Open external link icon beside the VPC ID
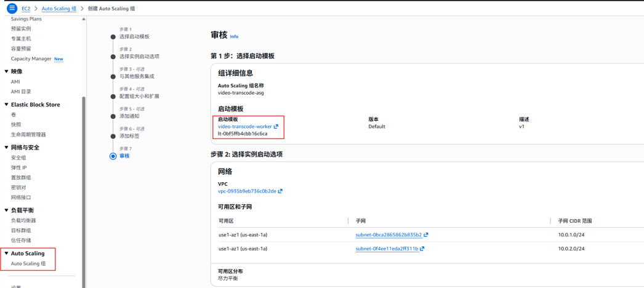 click(280, 191)
